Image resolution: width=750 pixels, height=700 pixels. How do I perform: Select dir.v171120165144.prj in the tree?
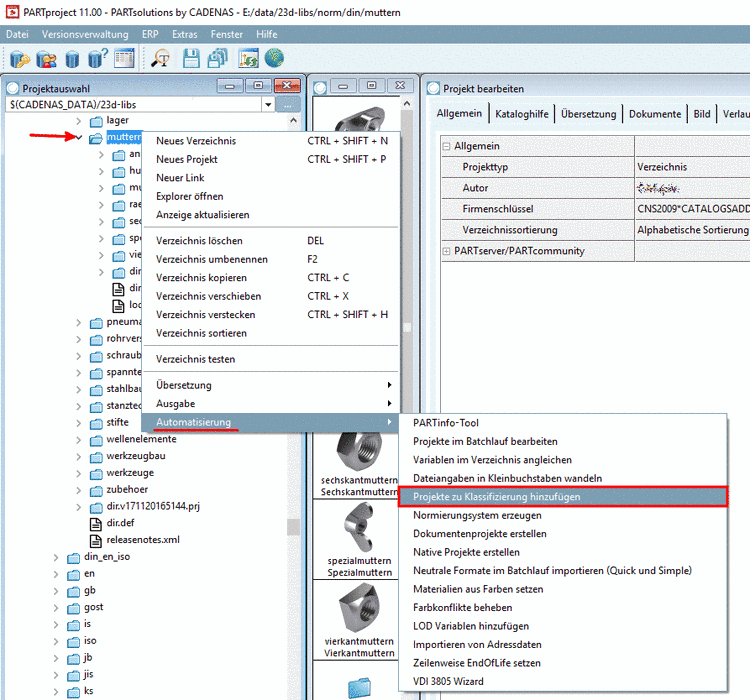point(153,506)
